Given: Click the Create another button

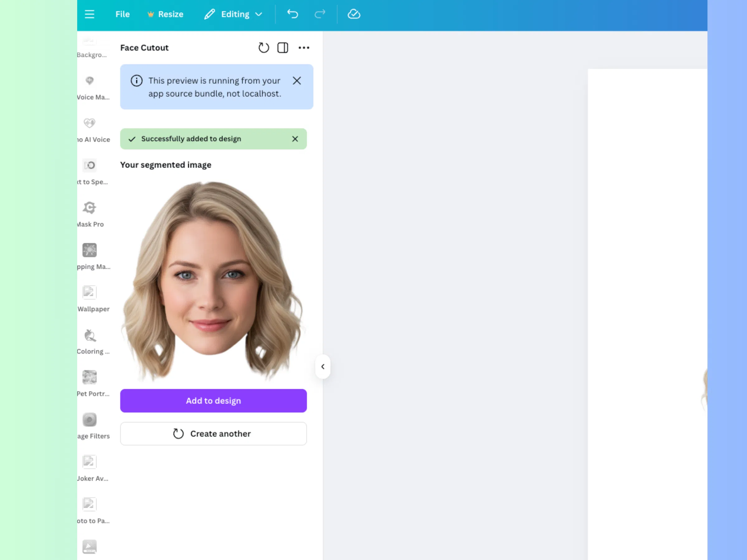Looking at the screenshot, I should point(214,433).
